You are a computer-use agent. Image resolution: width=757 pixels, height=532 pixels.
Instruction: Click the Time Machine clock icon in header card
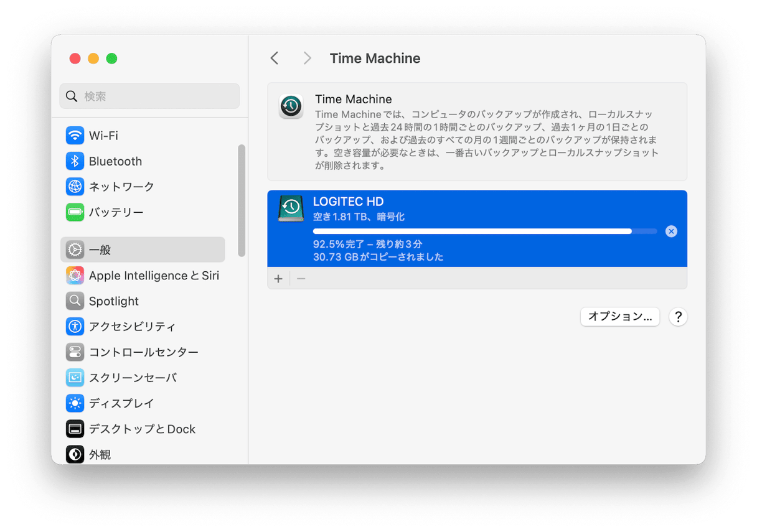291,106
